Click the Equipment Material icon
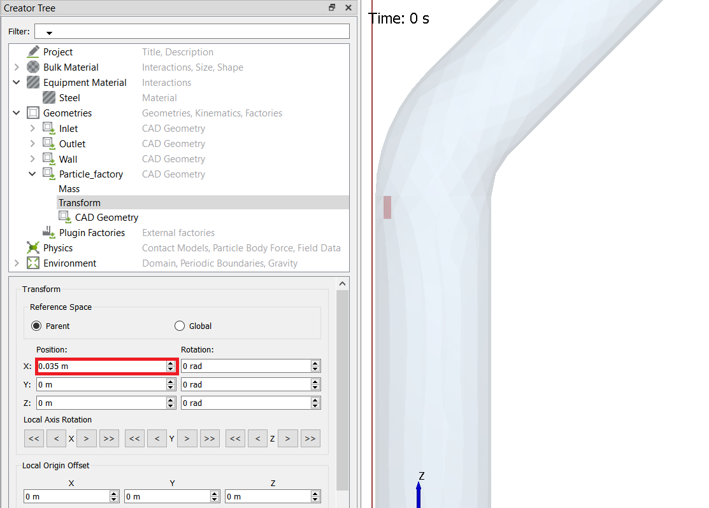Viewport: 709px width, 508px height. click(x=33, y=83)
